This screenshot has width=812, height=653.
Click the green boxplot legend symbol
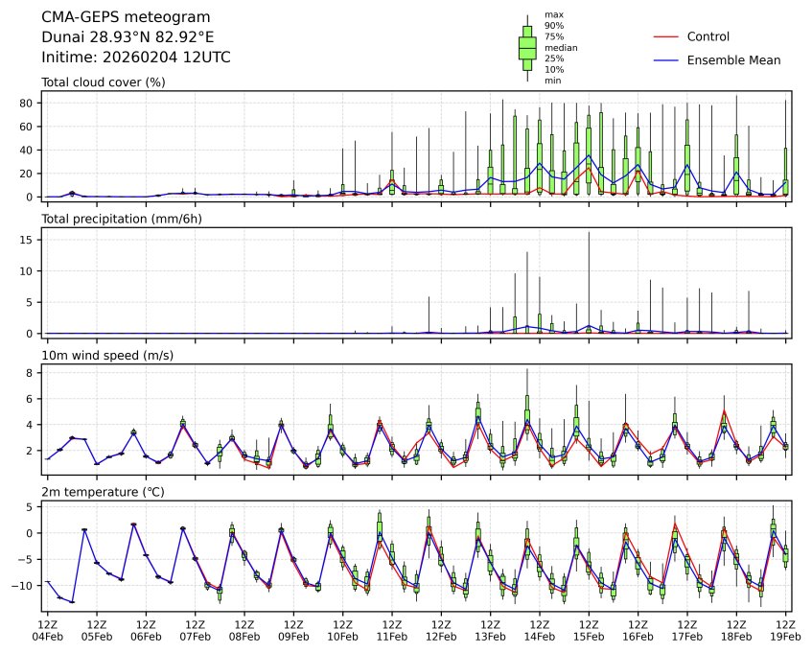tap(527, 48)
